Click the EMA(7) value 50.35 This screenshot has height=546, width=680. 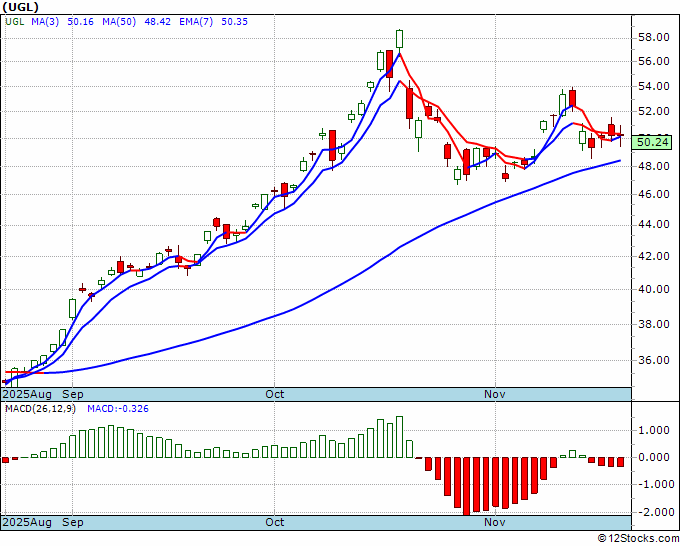click(x=234, y=21)
